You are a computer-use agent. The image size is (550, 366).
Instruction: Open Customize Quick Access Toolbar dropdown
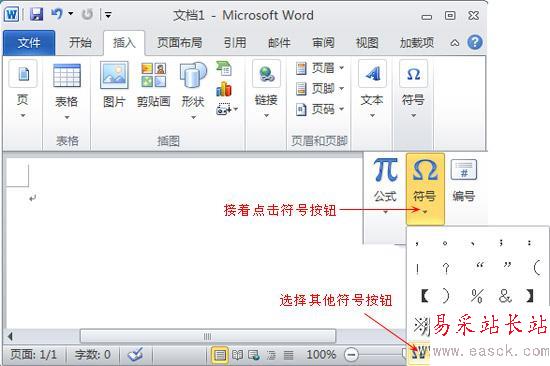click(108, 15)
